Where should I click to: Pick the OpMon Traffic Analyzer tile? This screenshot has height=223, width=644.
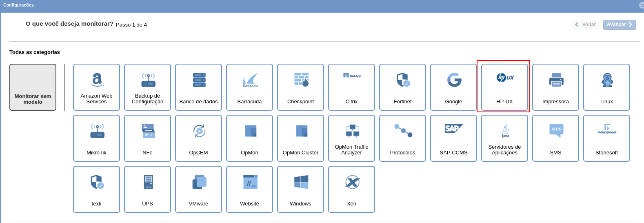click(x=351, y=138)
